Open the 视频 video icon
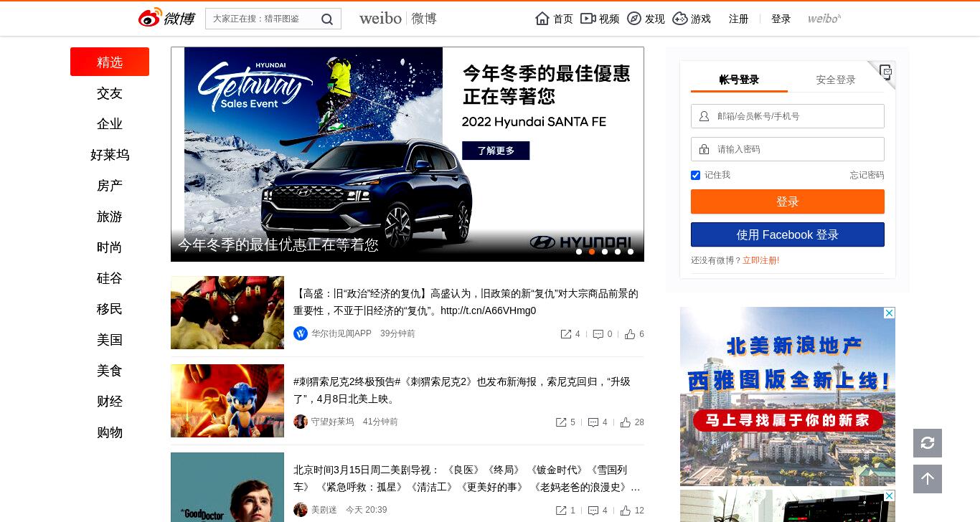980x522 pixels. (588, 19)
